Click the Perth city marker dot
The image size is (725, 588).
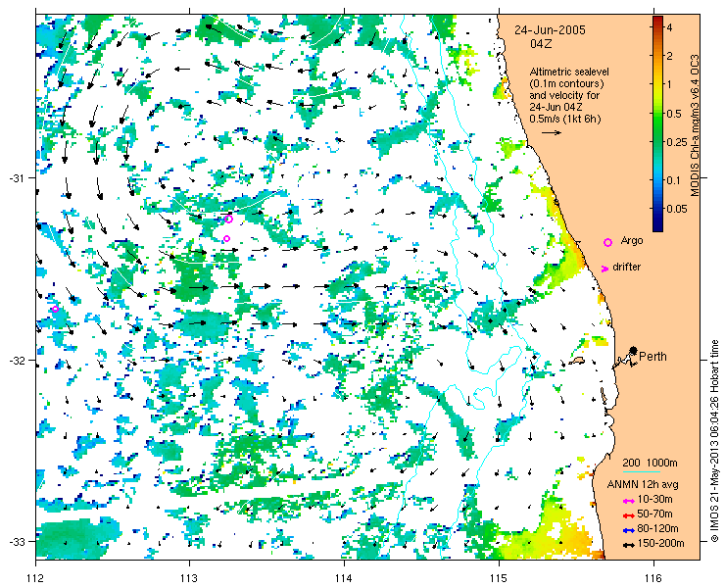tap(634, 350)
